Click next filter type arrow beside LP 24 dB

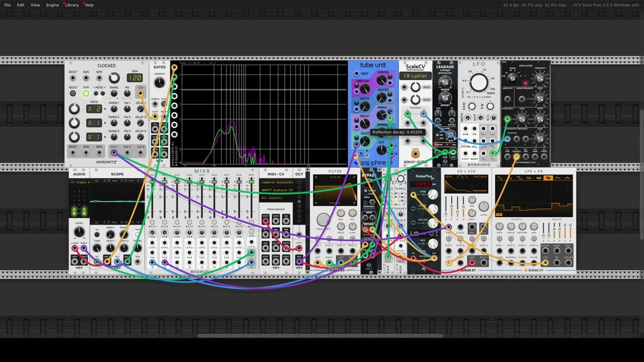354,177
